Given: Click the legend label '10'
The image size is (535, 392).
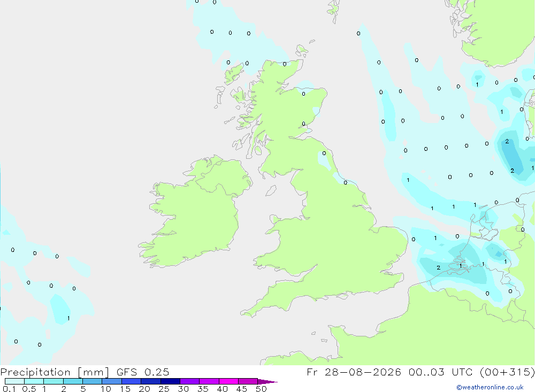Looking at the screenshot, I should (x=106, y=389).
